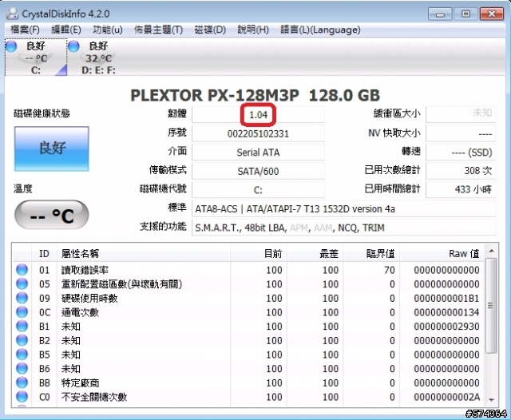This screenshot has width=511, height=420.
Task: Select the 通電次數 attribute row
Action: coord(248,312)
